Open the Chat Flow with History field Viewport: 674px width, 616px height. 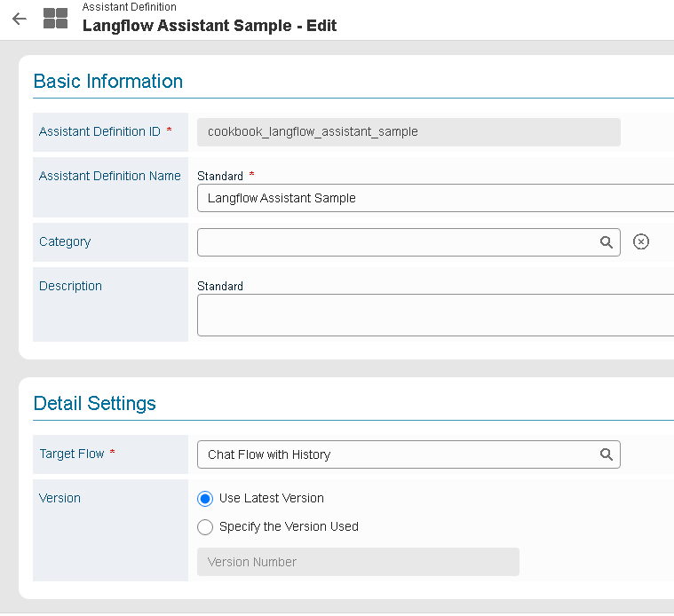click(395, 454)
